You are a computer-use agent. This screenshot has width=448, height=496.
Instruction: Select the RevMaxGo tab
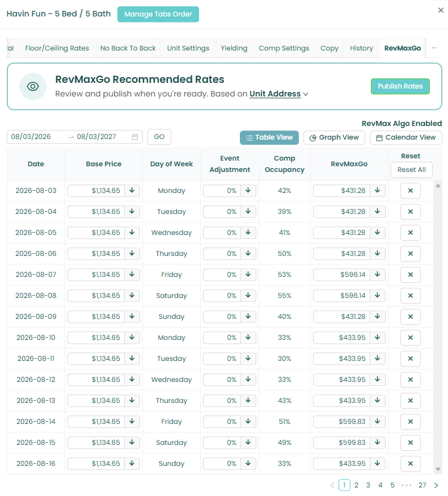[x=403, y=48]
